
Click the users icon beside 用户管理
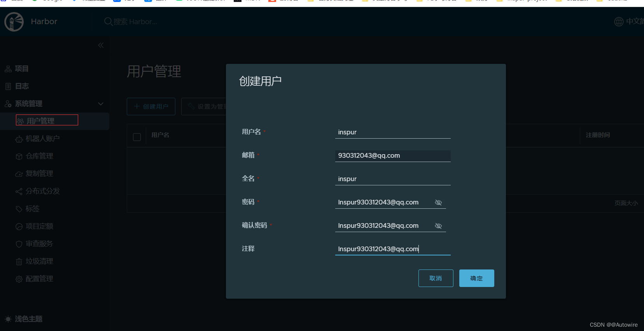pos(20,121)
